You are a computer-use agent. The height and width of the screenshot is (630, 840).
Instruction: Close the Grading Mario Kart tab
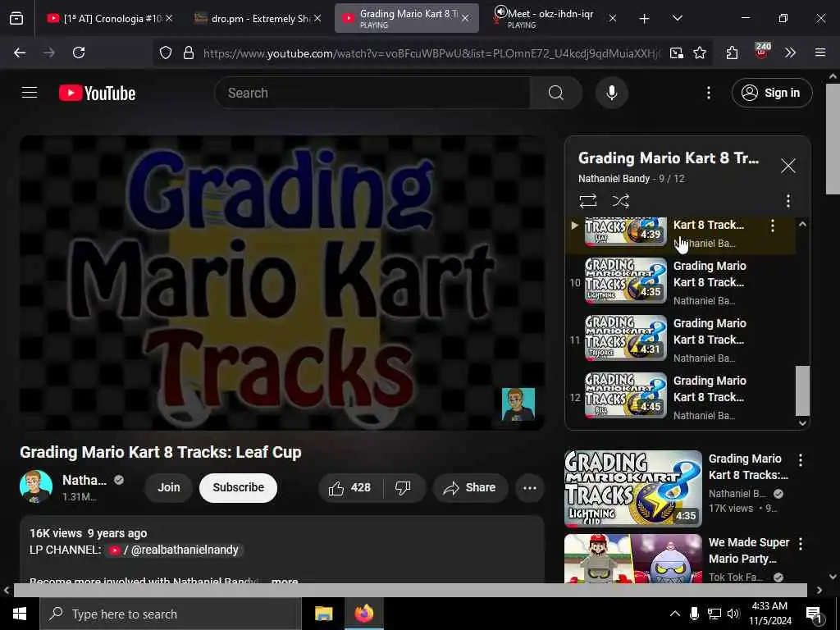click(x=465, y=18)
